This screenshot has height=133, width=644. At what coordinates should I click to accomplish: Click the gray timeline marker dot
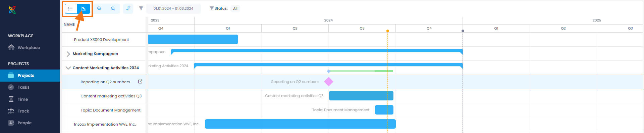(x=463, y=31)
